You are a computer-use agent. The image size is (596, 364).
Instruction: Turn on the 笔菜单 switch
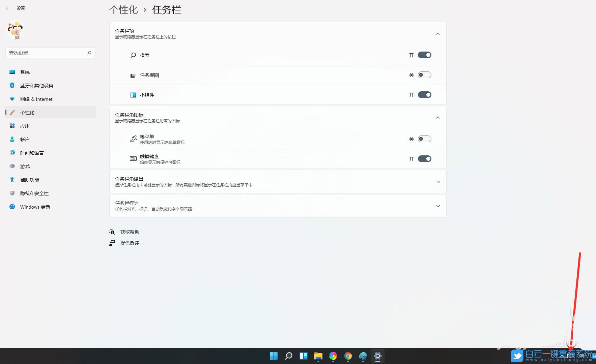tap(425, 139)
